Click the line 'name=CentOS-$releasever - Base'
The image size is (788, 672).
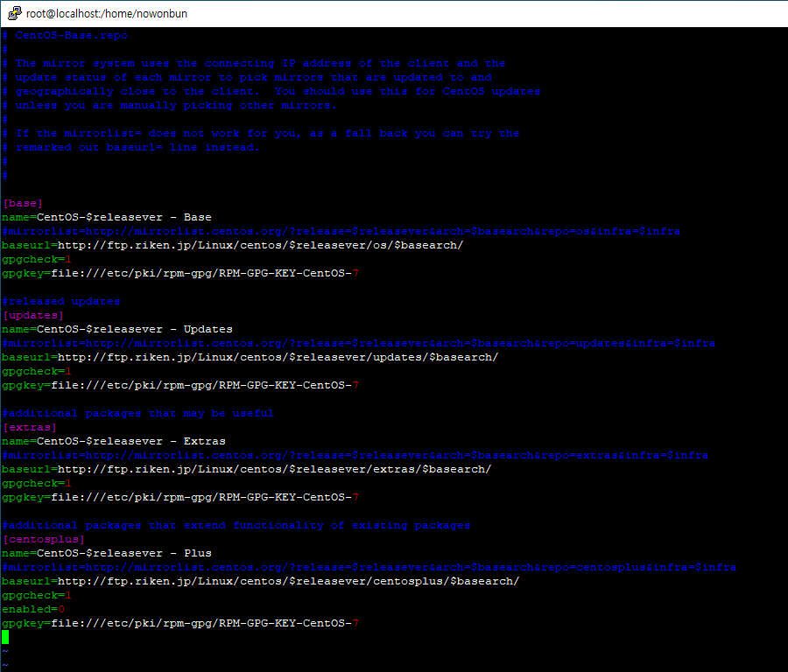tap(107, 218)
